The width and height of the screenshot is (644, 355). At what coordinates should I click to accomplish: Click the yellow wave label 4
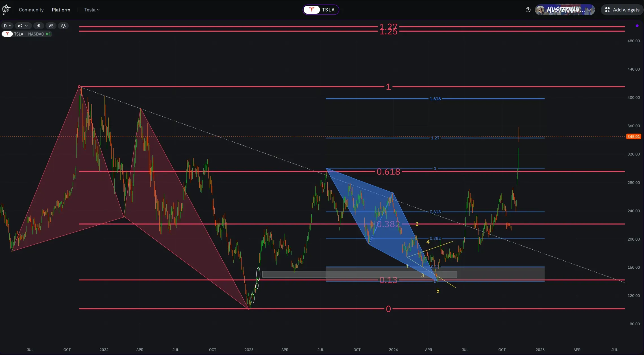428,242
